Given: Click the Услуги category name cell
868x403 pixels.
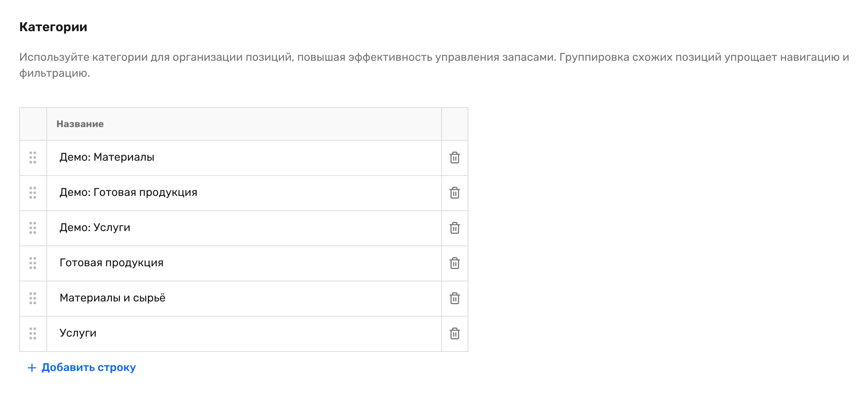Looking at the screenshot, I should click(x=244, y=334).
